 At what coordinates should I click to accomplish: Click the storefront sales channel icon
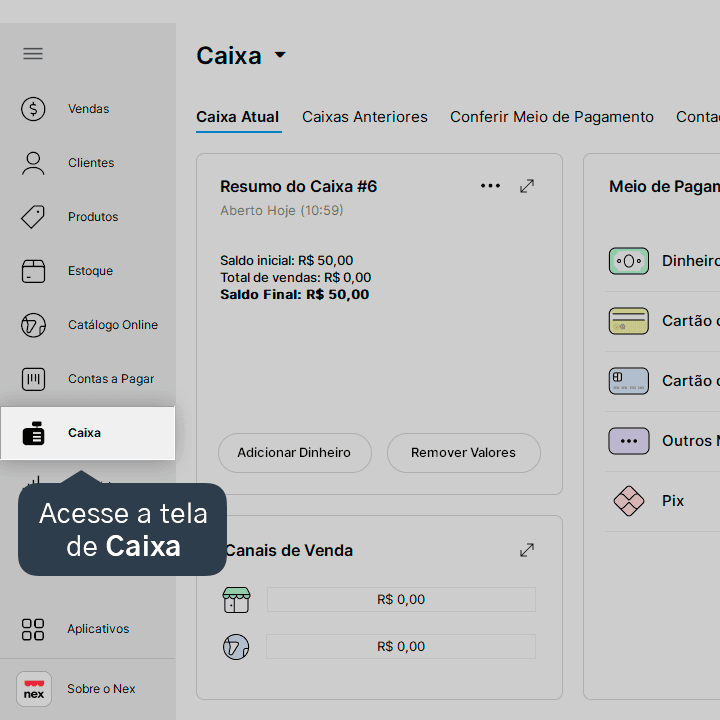click(x=236, y=600)
